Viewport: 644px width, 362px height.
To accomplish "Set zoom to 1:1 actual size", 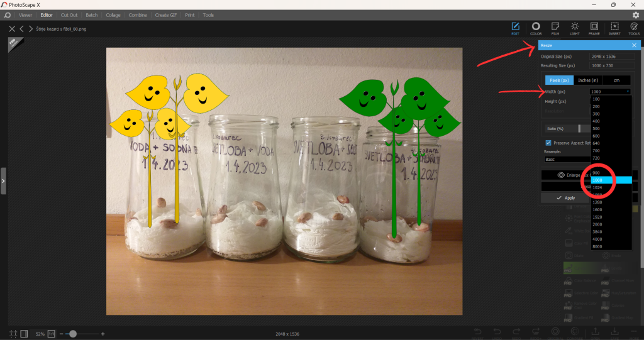I will coord(52,334).
